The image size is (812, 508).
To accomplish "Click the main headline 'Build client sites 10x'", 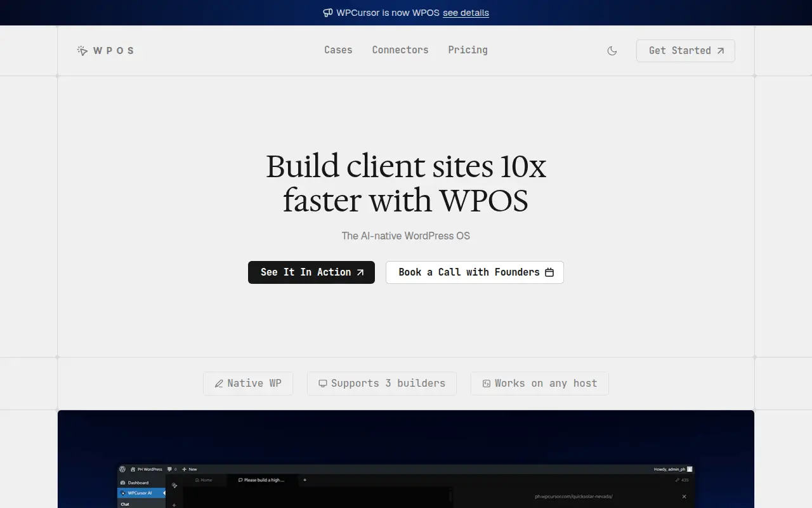I will point(406,166).
